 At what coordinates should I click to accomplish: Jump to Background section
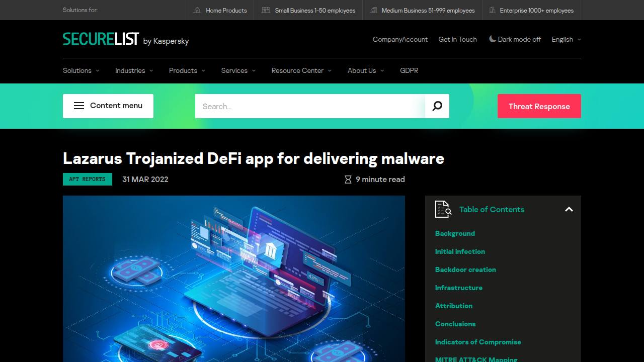pyautogui.click(x=455, y=233)
